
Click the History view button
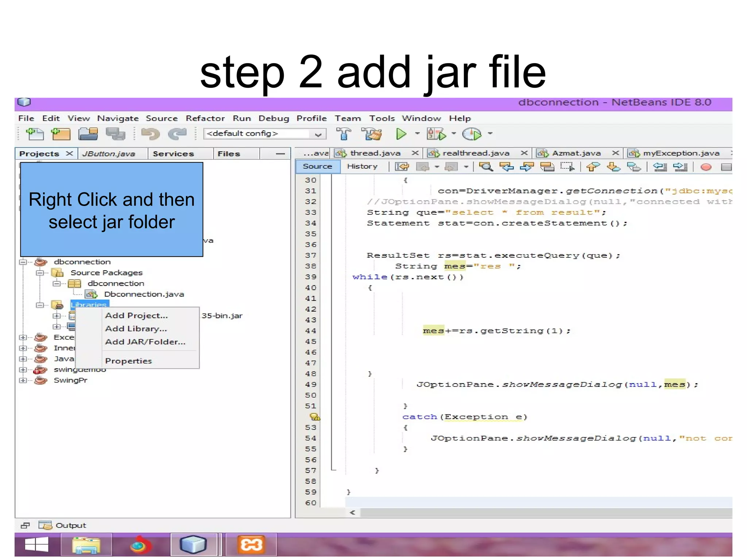(x=362, y=167)
